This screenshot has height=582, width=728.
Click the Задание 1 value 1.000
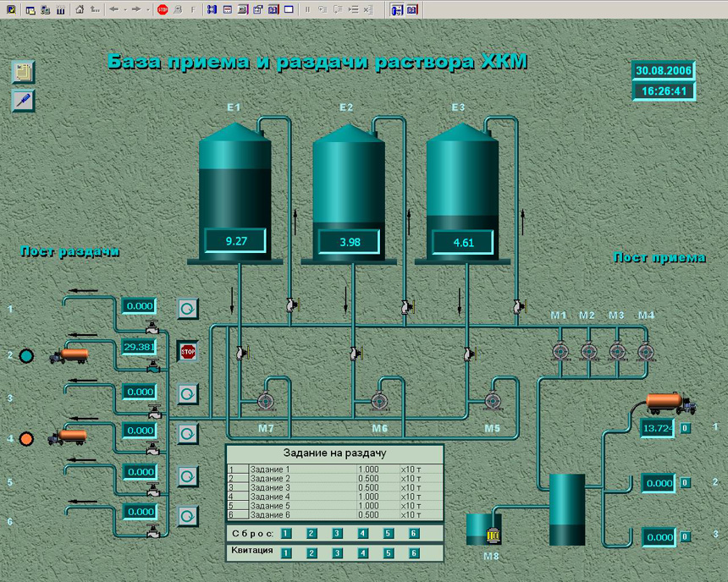(368, 469)
